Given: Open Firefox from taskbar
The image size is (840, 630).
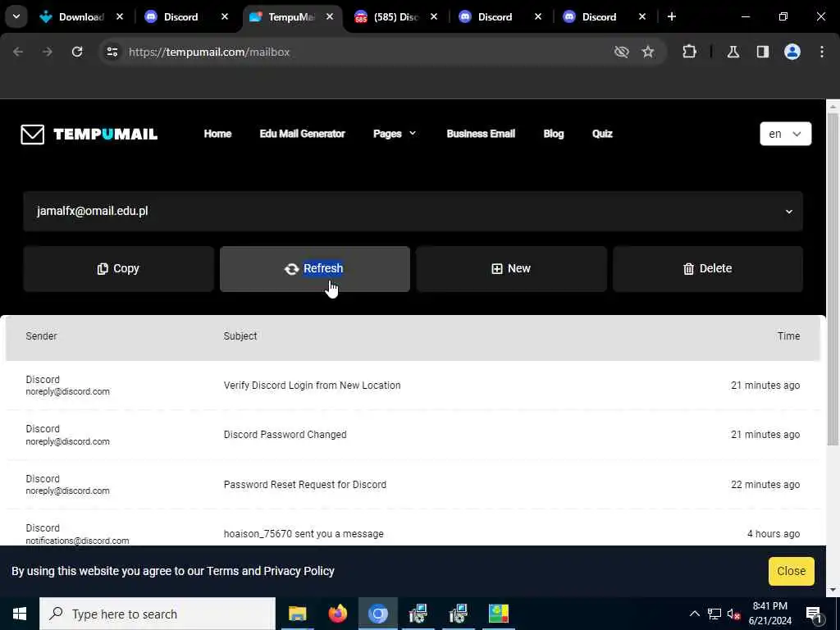Looking at the screenshot, I should point(337,614).
